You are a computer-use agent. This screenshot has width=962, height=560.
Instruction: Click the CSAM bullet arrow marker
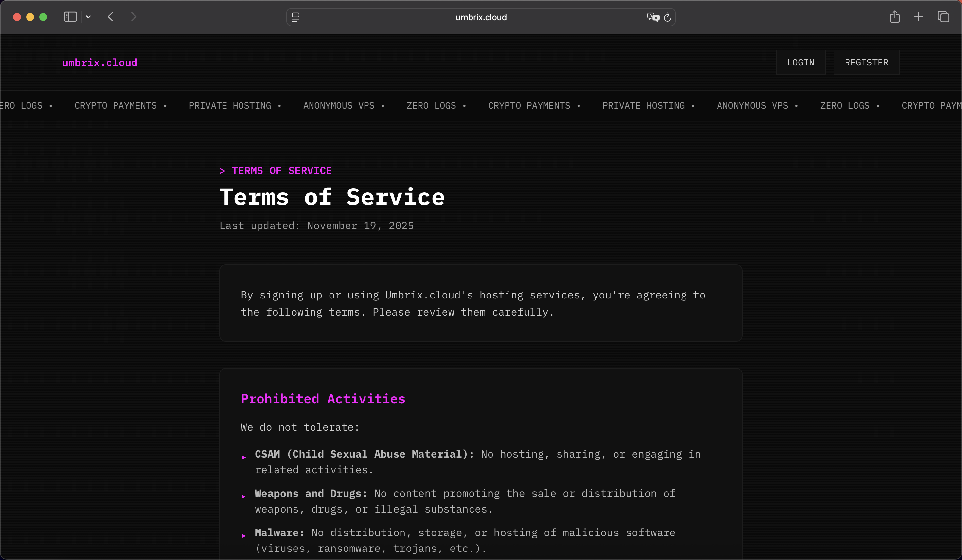243,457
